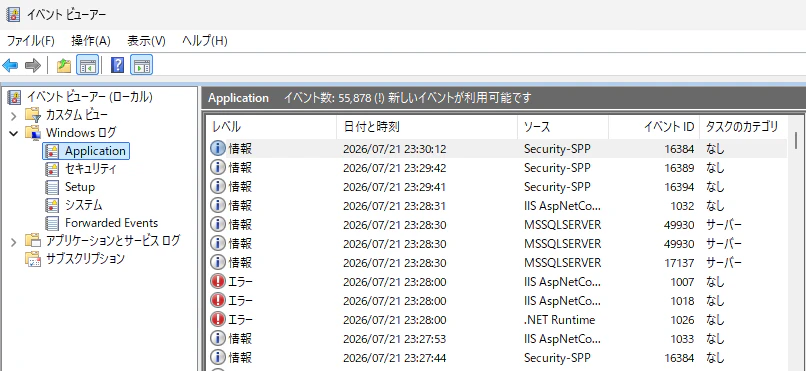Click the カスタム ビュー folder icon

[32, 115]
